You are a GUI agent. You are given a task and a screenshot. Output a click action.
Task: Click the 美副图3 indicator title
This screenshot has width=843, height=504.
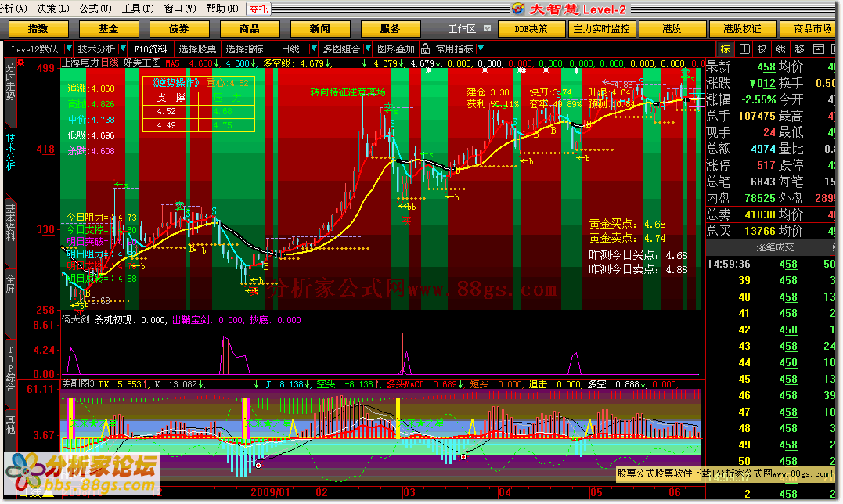pyautogui.click(x=78, y=384)
